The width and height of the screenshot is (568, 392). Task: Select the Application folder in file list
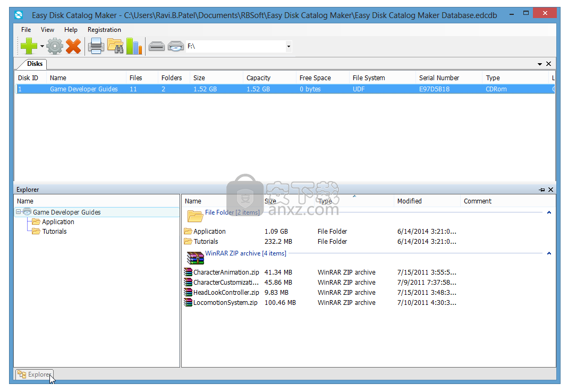click(209, 232)
